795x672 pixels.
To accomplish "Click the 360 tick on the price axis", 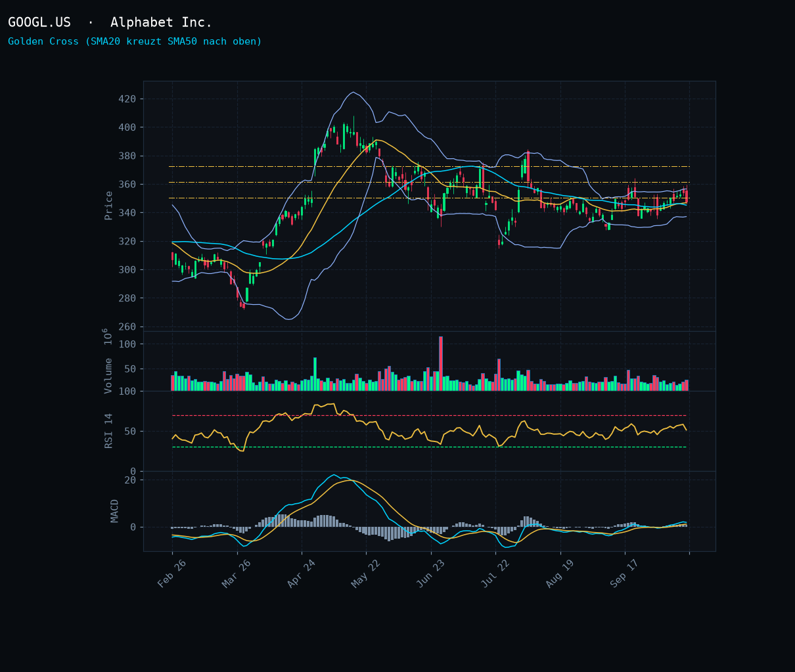I will (127, 185).
